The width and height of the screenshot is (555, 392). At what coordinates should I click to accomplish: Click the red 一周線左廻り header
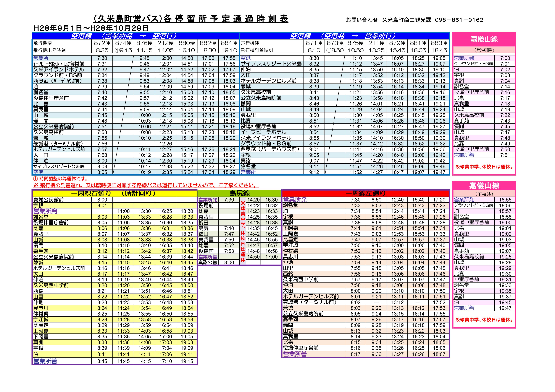[365, 193]
